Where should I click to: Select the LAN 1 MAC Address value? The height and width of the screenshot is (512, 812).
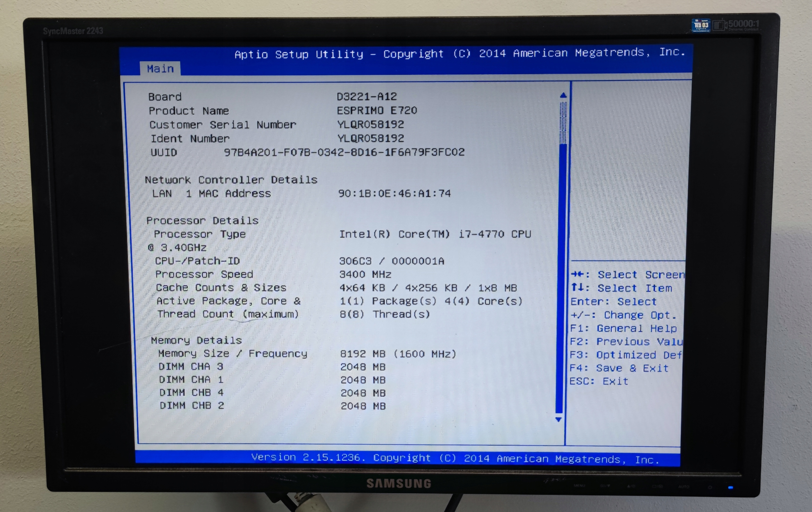[x=394, y=193]
